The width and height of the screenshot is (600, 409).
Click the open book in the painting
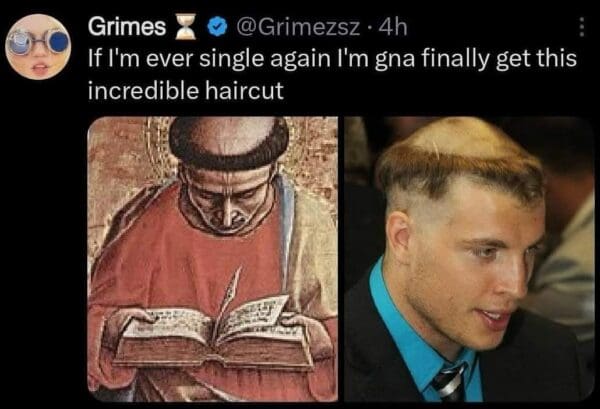(x=214, y=333)
